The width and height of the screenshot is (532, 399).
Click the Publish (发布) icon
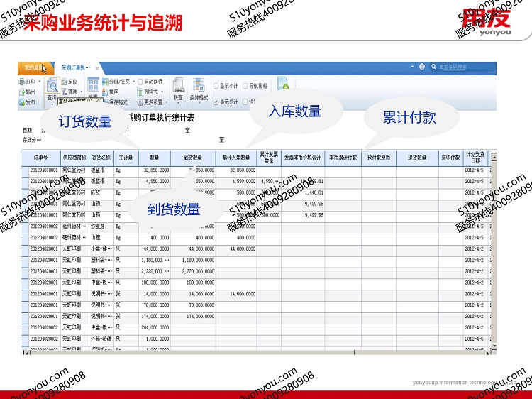[x=21, y=102]
